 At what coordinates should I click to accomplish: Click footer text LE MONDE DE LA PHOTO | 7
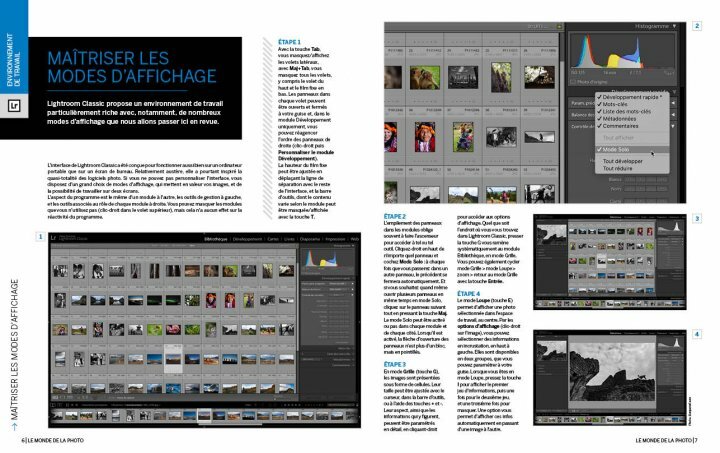click(666, 440)
